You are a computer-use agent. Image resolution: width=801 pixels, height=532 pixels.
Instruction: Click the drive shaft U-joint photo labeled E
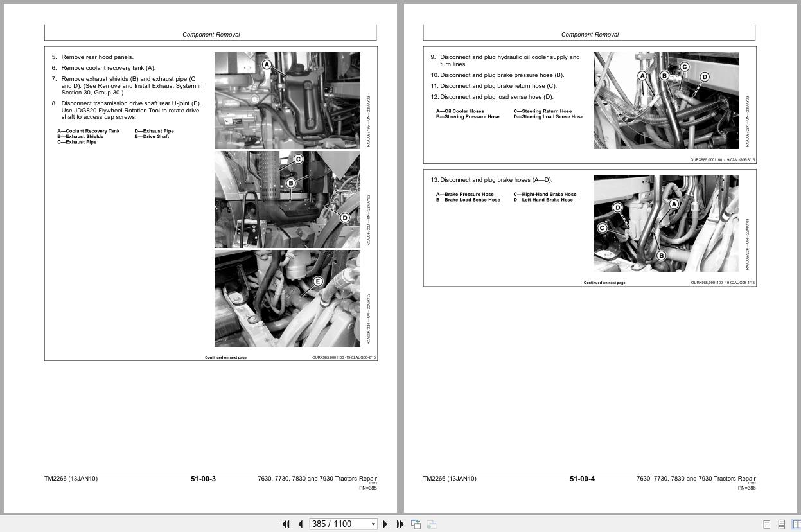point(287,297)
